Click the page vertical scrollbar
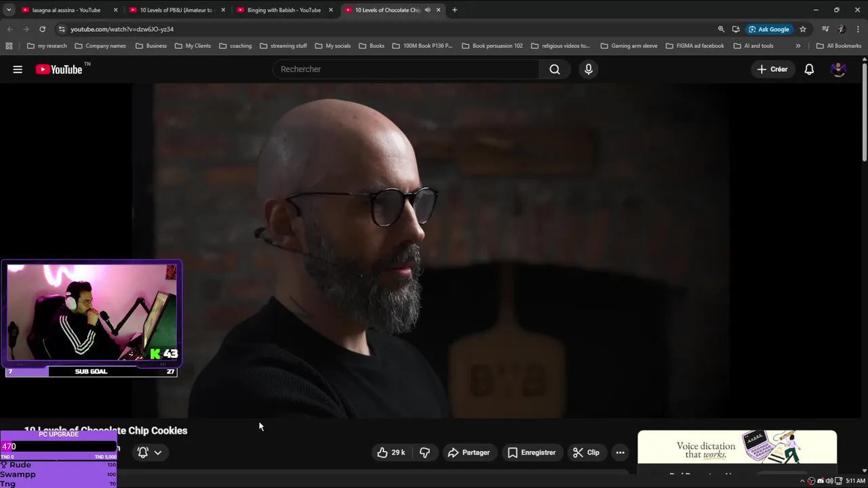The image size is (868, 488). coord(865,112)
